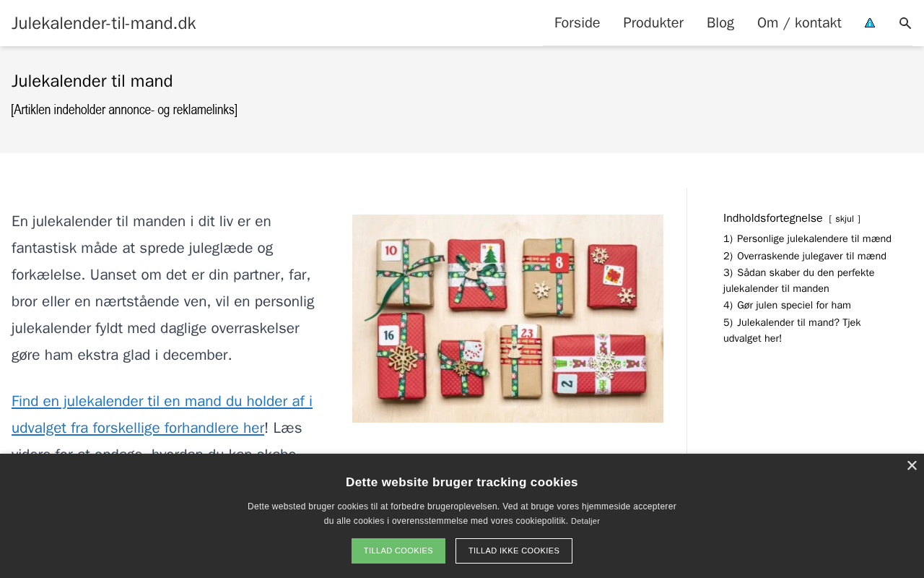This screenshot has width=924, height=578.
Task: Click the blue triangle icon in navbar
Action: coord(870,23)
